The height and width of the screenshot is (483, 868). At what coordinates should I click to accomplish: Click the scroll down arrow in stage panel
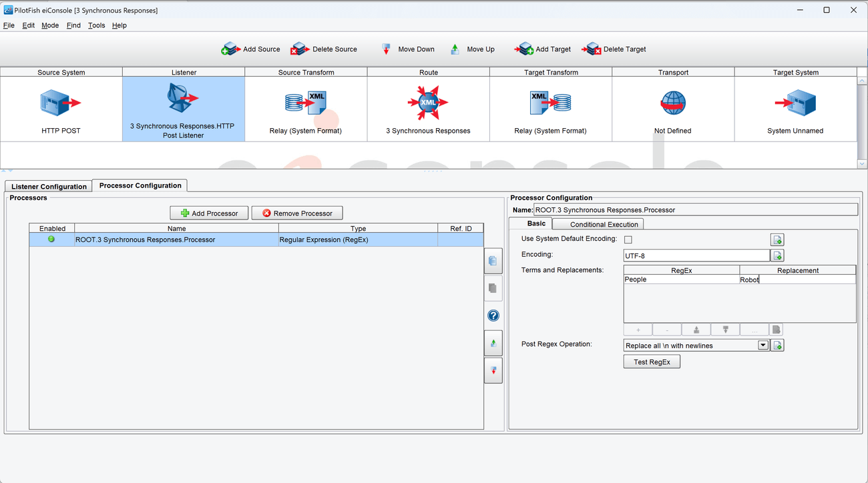point(862,163)
